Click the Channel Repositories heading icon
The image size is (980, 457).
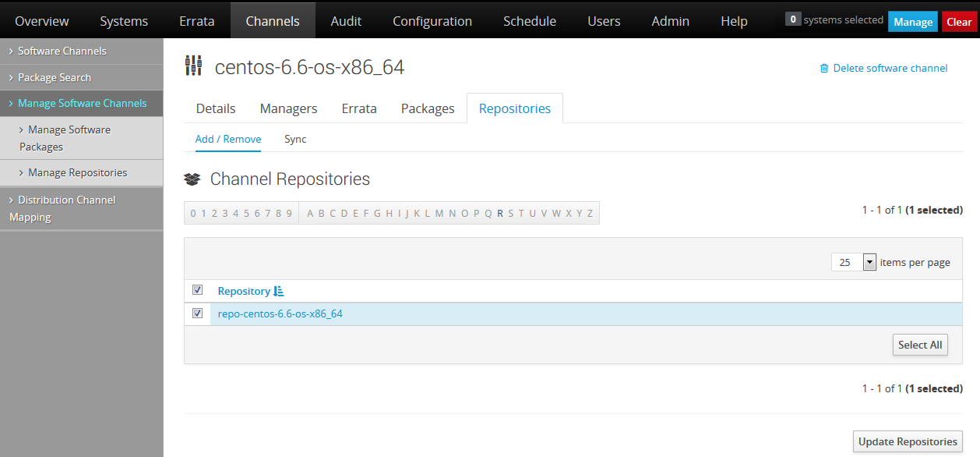point(192,179)
